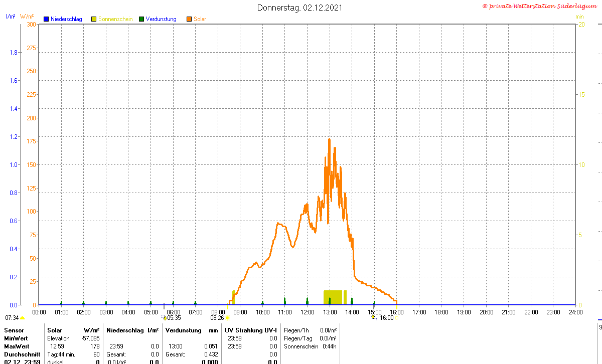Click the yellow Sonnenschein legend square
The image size is (602, 364).
94,19
